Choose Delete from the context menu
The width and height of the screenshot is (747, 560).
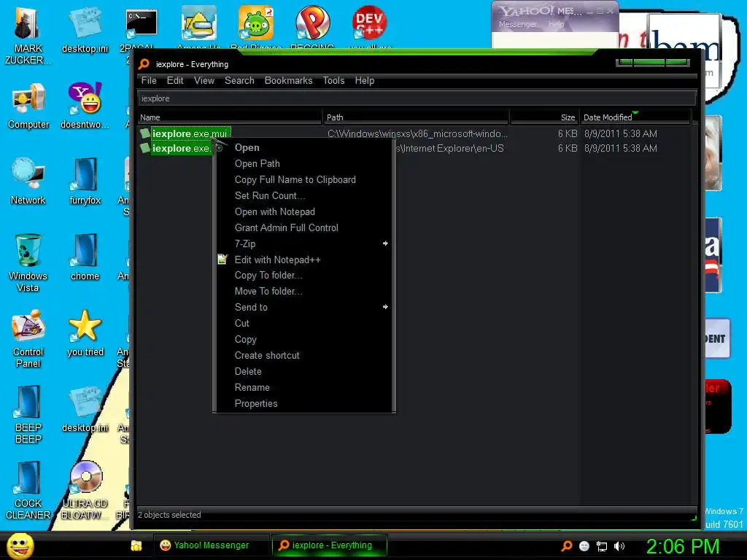tap(304, 371)
